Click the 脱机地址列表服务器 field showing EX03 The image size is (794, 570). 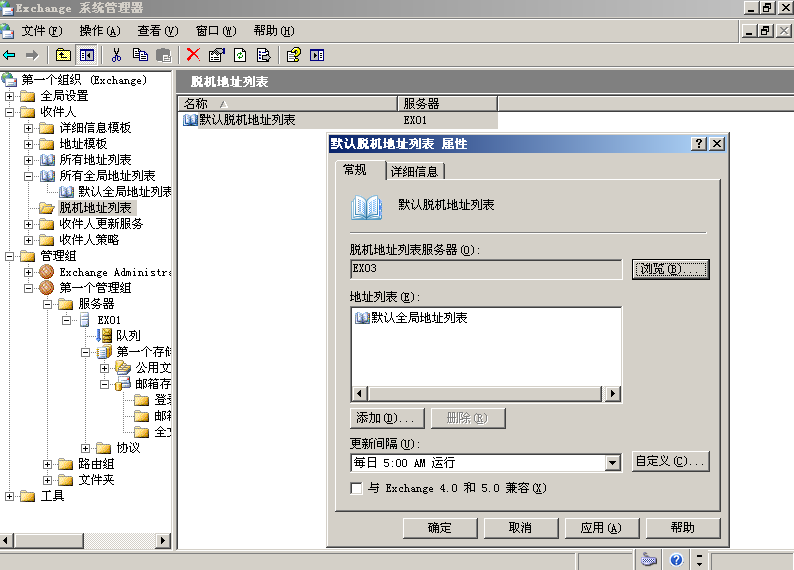click(x=486, y=269)
